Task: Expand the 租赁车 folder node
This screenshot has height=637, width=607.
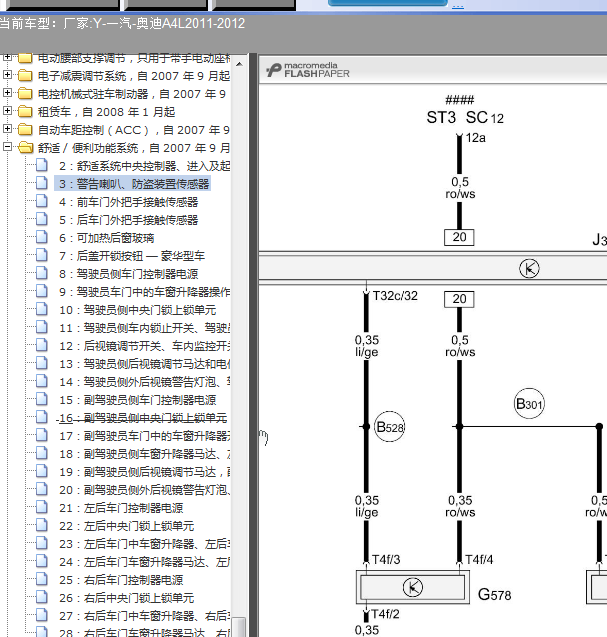Action: [x=7, y=110]
